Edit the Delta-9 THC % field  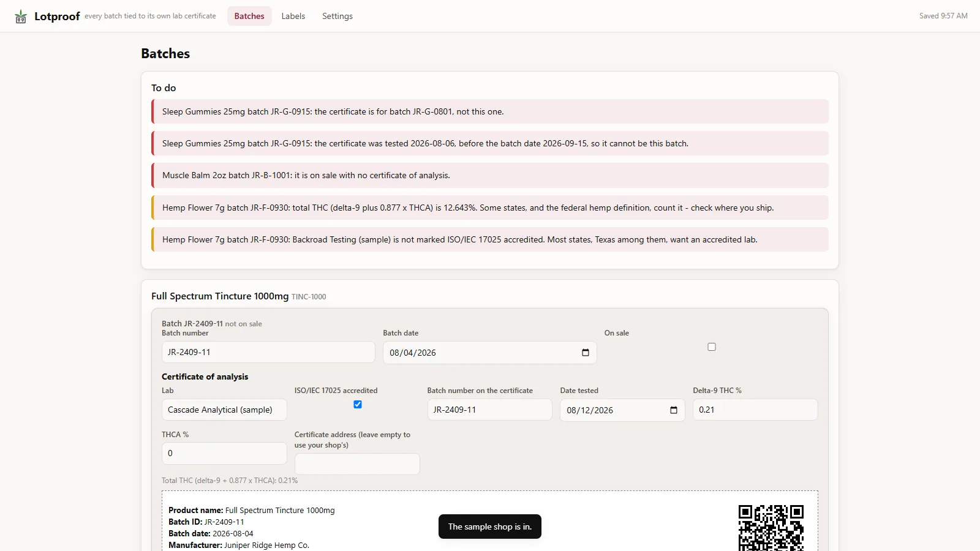(x=755, y=410)
